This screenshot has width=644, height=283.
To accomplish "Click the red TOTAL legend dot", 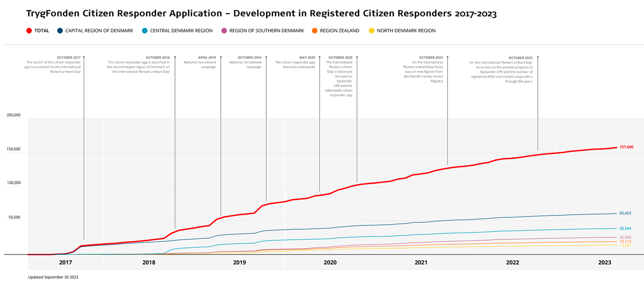I will [29, 31].
